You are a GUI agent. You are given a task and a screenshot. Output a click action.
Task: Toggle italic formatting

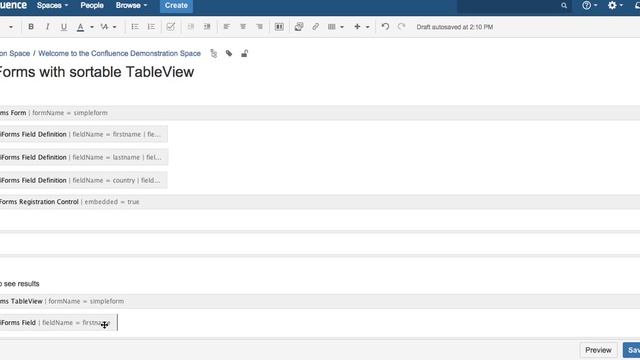[x=47, y=27]
